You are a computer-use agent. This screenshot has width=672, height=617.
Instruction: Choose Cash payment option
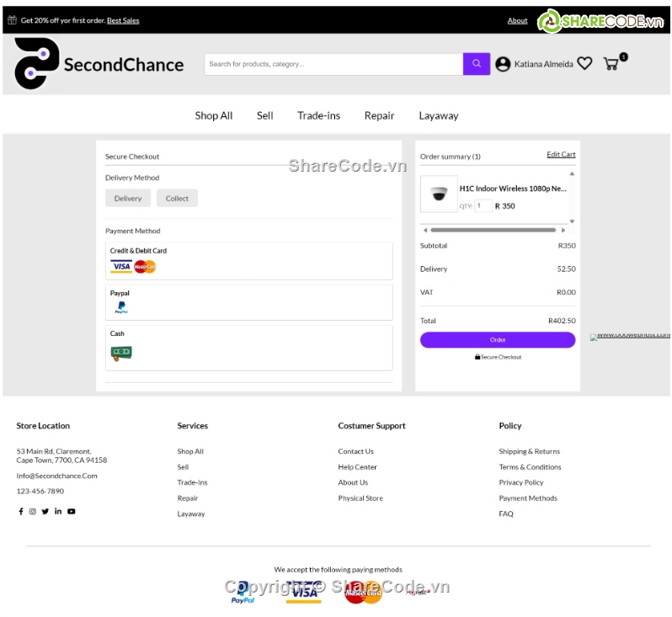pyautogui.click(x=249, y=348)
